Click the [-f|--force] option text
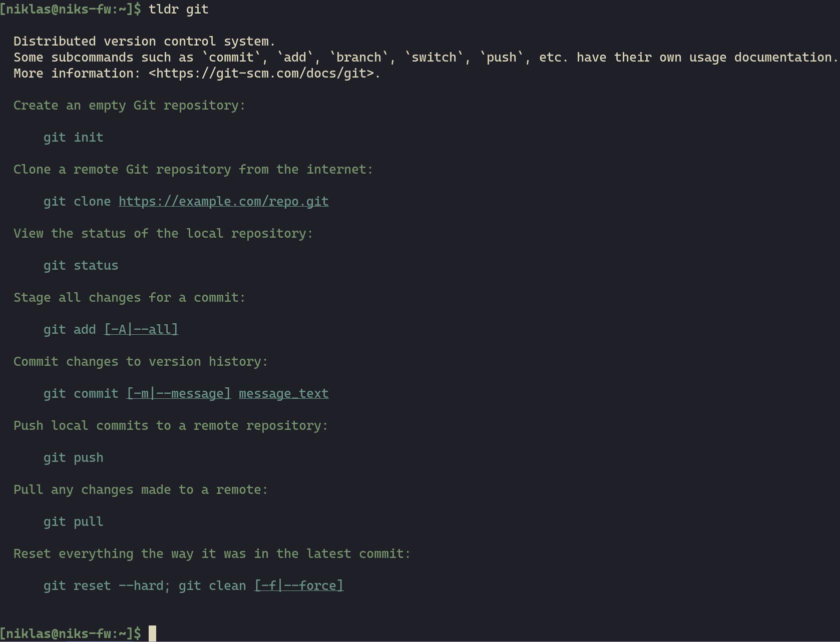Viewport: 840px width, 642px height. [299, 586]
